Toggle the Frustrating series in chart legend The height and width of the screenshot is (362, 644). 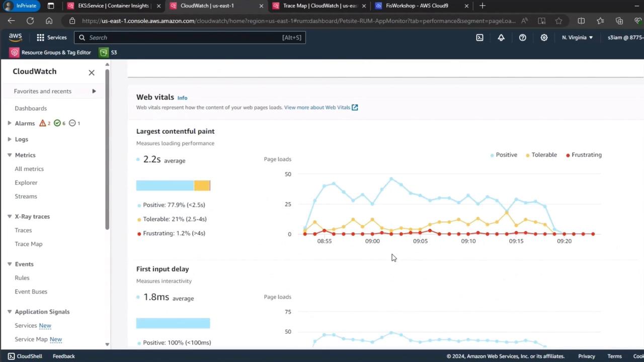pos(584,155)
